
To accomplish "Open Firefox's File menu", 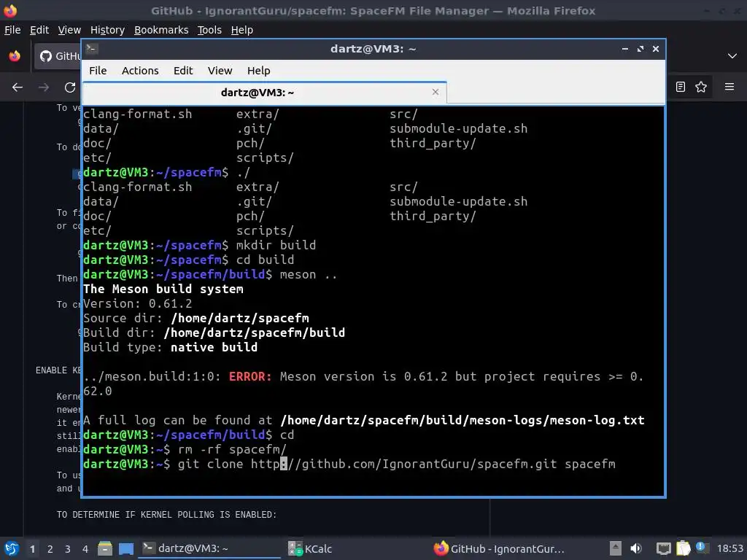I will pyautogui.click(x=12, y=30).
